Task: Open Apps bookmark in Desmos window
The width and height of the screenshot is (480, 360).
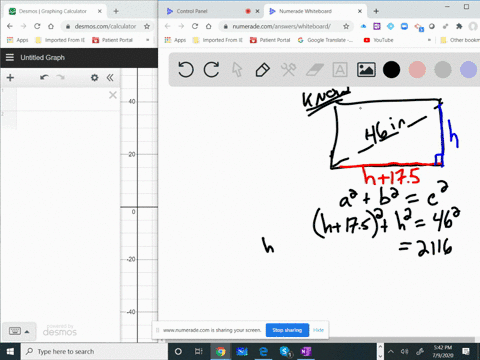Action: pyautogui.click(x=18, y=40)
